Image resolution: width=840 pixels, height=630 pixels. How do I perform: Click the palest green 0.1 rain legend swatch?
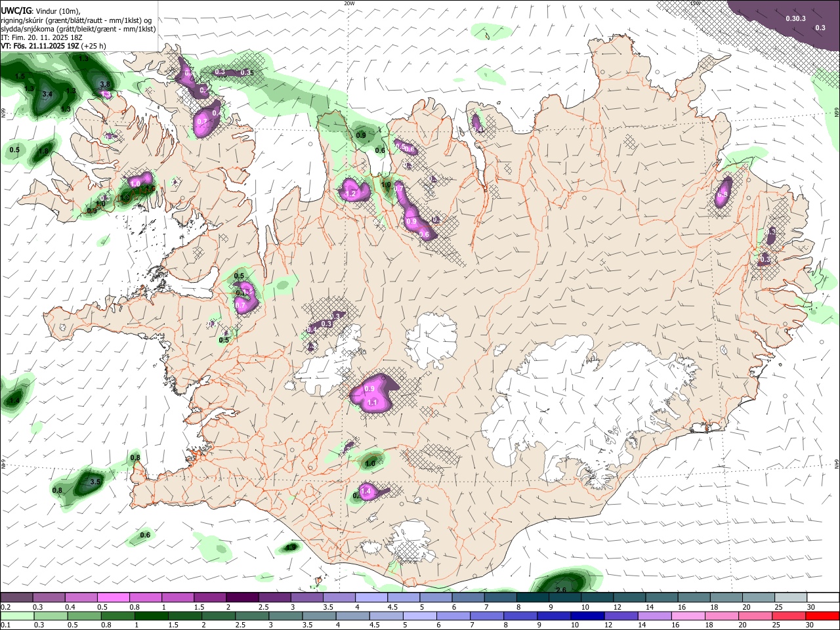18,616
